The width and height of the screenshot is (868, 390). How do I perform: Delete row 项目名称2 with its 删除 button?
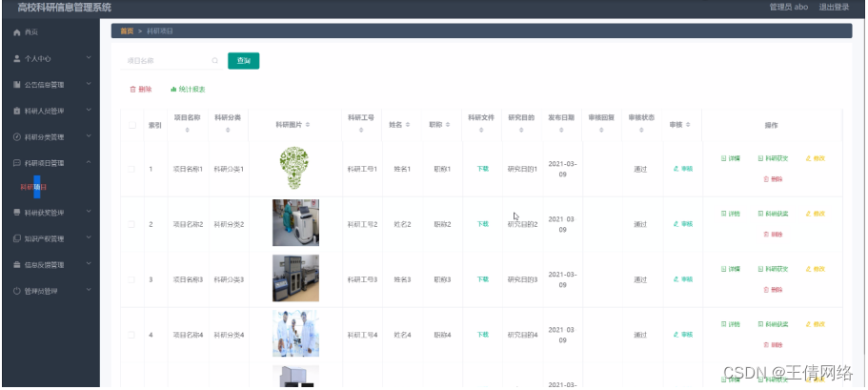[773, 235]
